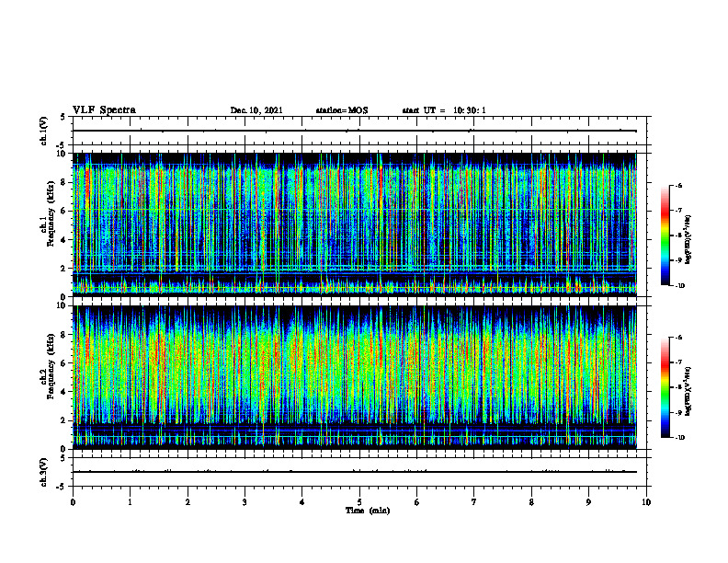The height and width of the screenshot is (563, 728).
Task: Select the ch.1 color bar "log(PSD)" title
Action: click(688, 239)
